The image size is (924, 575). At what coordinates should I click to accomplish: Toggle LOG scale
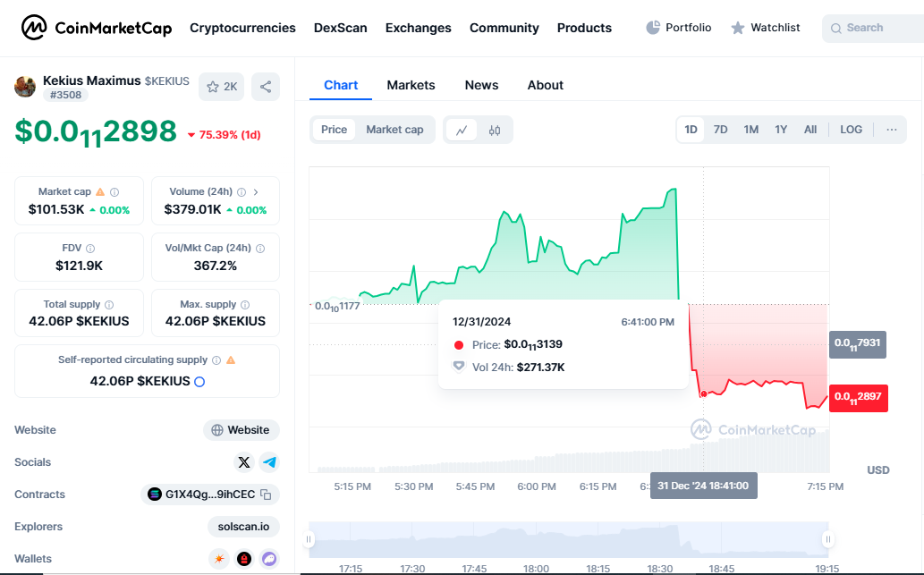tap(851, 130)
